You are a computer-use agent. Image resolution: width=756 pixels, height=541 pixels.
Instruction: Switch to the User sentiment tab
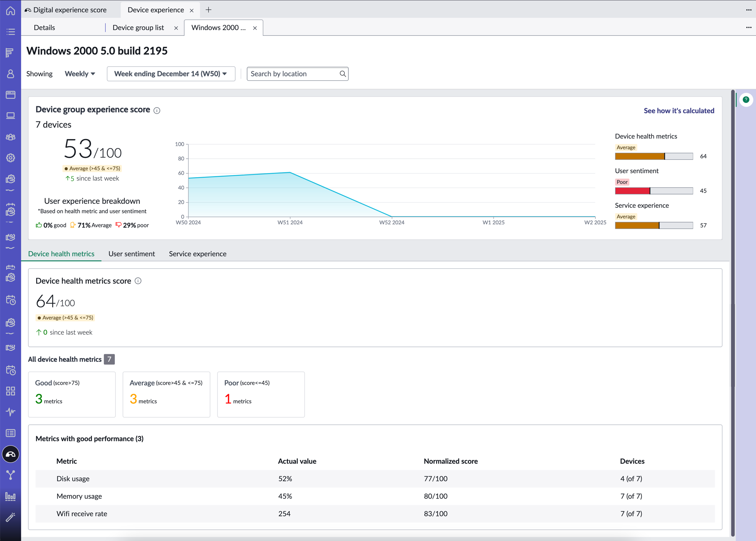tap(132, 254)
